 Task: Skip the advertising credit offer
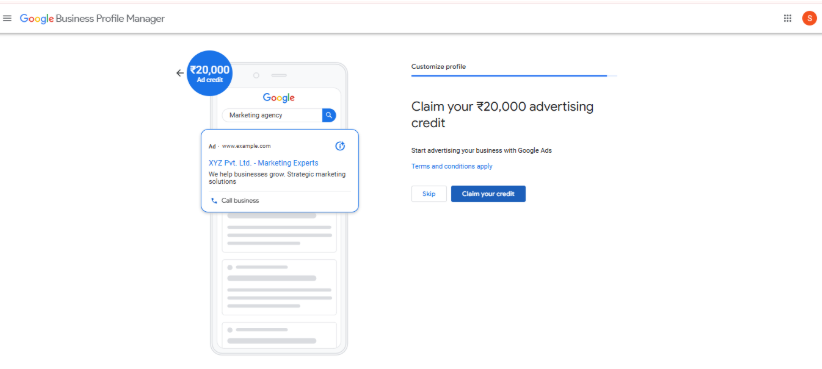tap(429, 194)
